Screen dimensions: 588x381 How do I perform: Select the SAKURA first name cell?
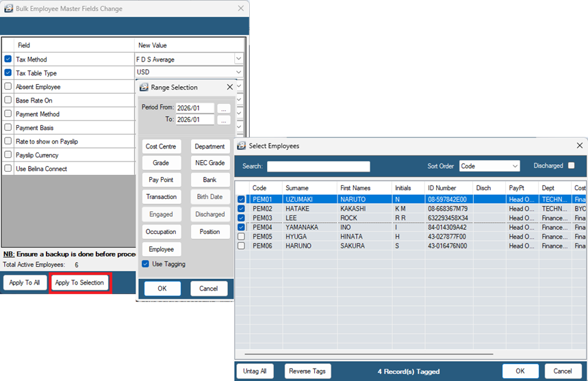[364, 246]
